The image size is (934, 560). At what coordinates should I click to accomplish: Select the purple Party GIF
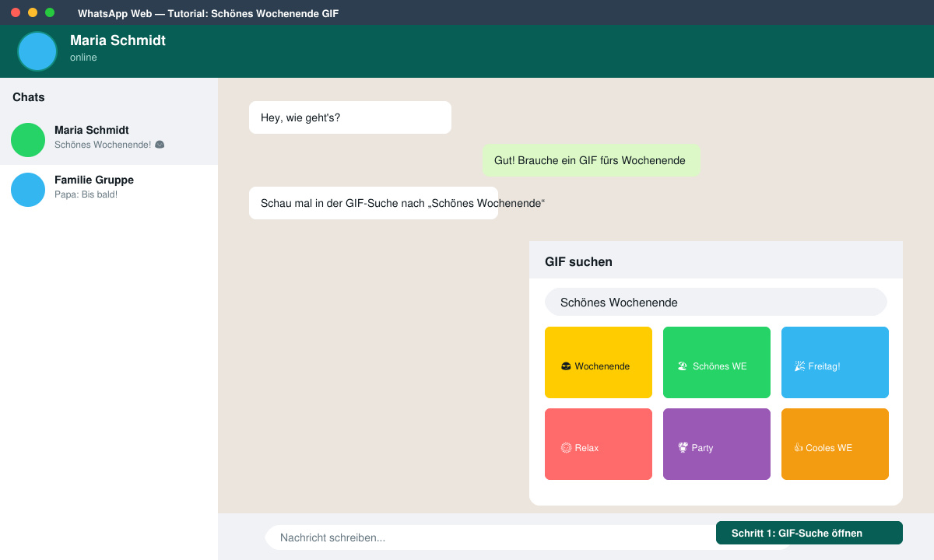coord(717,444)
